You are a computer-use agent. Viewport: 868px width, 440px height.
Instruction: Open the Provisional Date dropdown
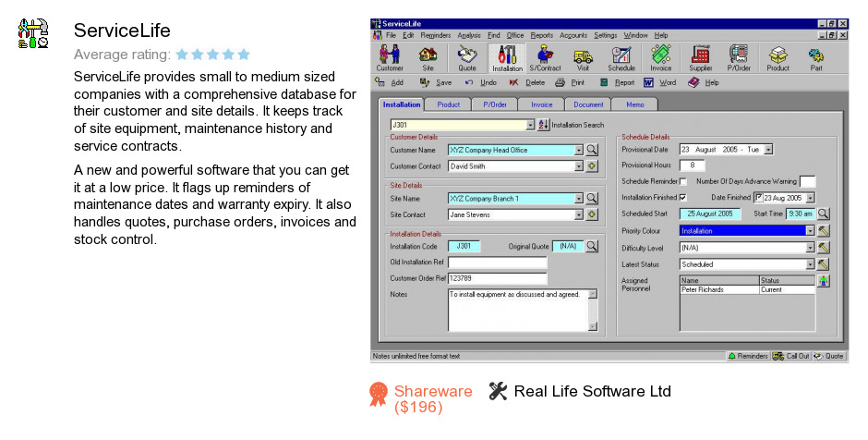767,150
